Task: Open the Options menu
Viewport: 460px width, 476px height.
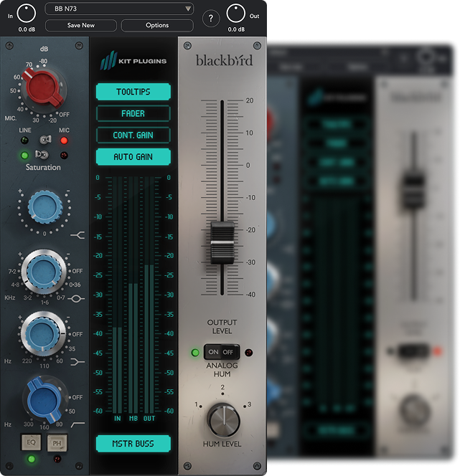Action: [157, 25]
